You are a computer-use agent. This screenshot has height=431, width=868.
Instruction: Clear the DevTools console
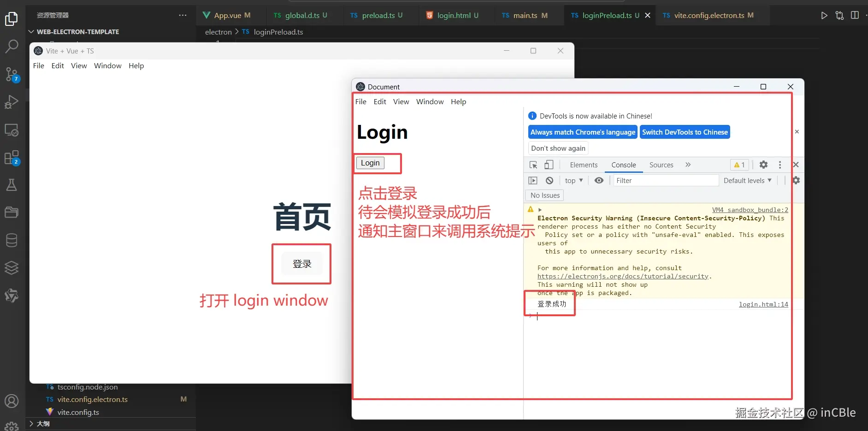(549, 181)
